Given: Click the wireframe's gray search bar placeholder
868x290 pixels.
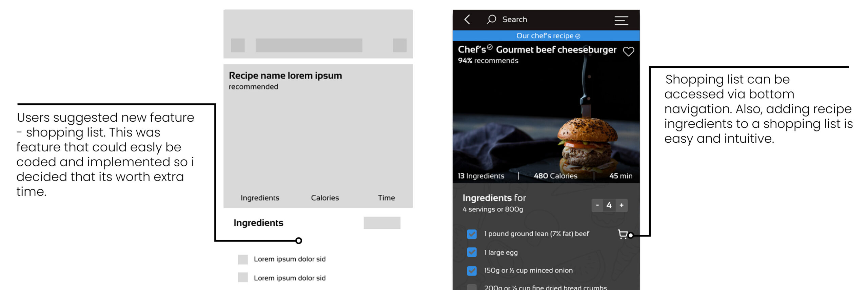Looking at the screenshot, I should [309, 45].
